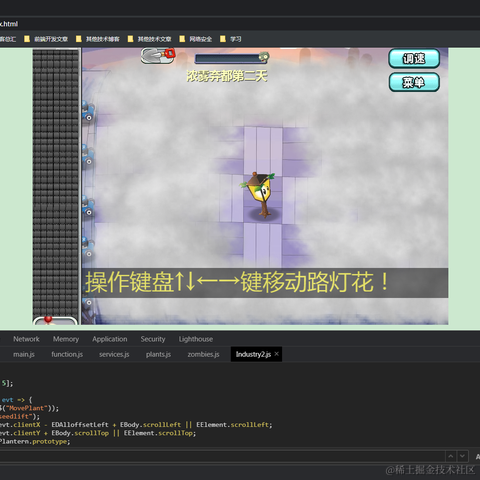Click the next search result down arrow

[x=462, y=456]
